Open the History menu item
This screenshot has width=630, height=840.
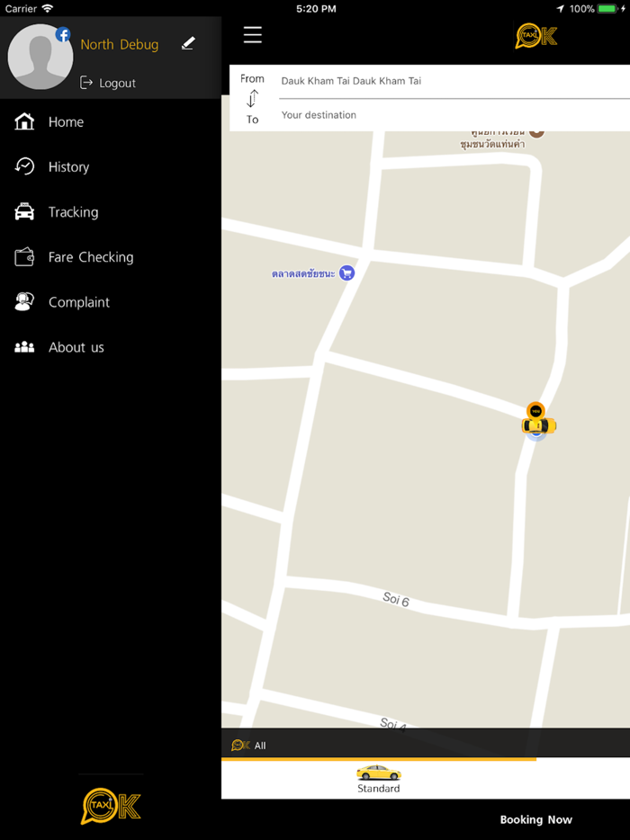[x=68, y=167]
